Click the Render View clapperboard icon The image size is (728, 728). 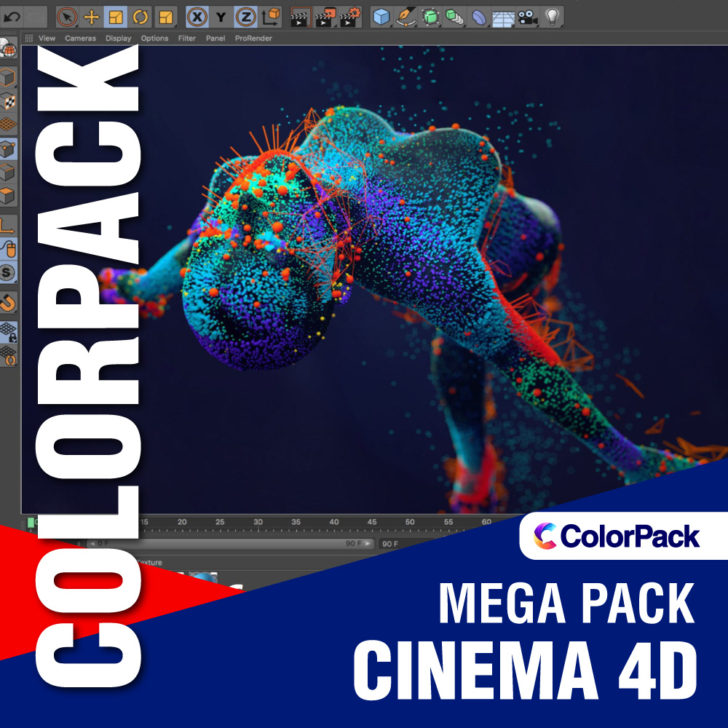tap(301, 16)
